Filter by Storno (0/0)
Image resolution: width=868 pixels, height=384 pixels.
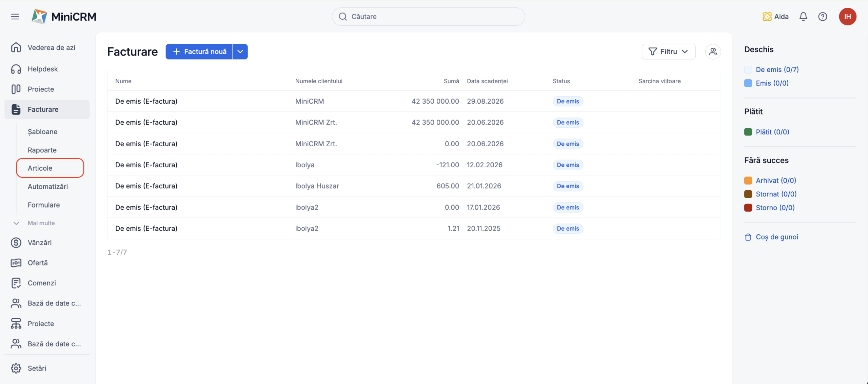775,208
